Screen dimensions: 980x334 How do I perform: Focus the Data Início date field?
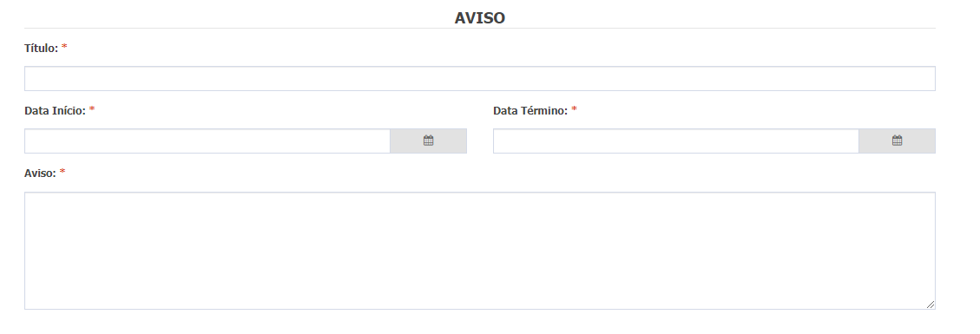click(207, 141)
